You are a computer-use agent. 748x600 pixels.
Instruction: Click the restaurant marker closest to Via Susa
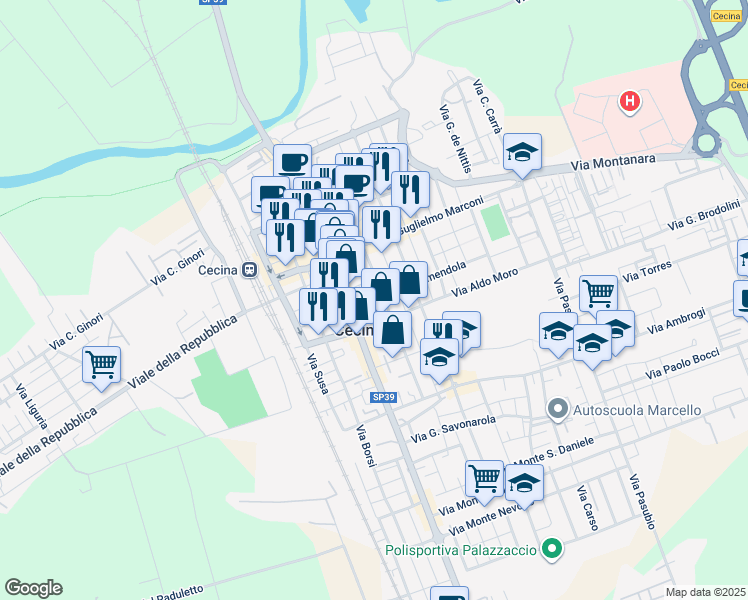(318, 307)
